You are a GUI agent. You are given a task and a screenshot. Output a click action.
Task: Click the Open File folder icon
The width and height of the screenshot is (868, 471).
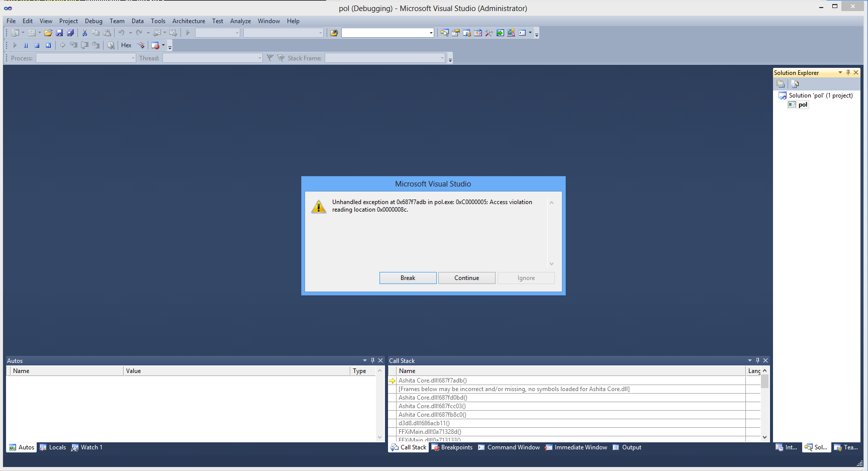[x=48, y=33]
